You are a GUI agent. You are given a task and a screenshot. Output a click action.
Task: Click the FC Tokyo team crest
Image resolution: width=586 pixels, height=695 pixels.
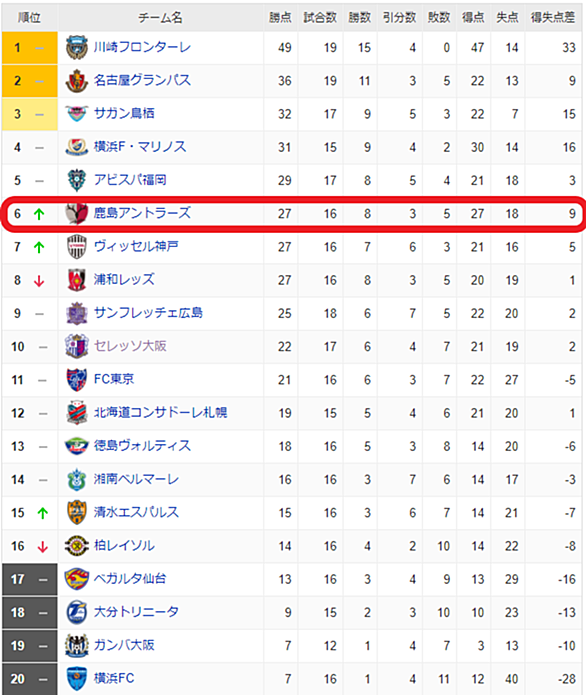[x=76, y=379]
